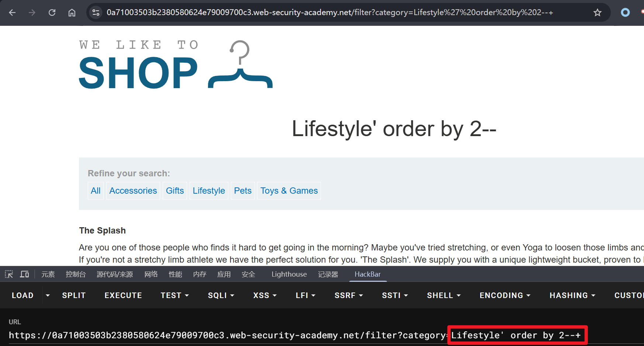The width and height of the screenshot is (644, 346).
Task: Filter products by the Accessories category
Action: (x=133, y=191)
